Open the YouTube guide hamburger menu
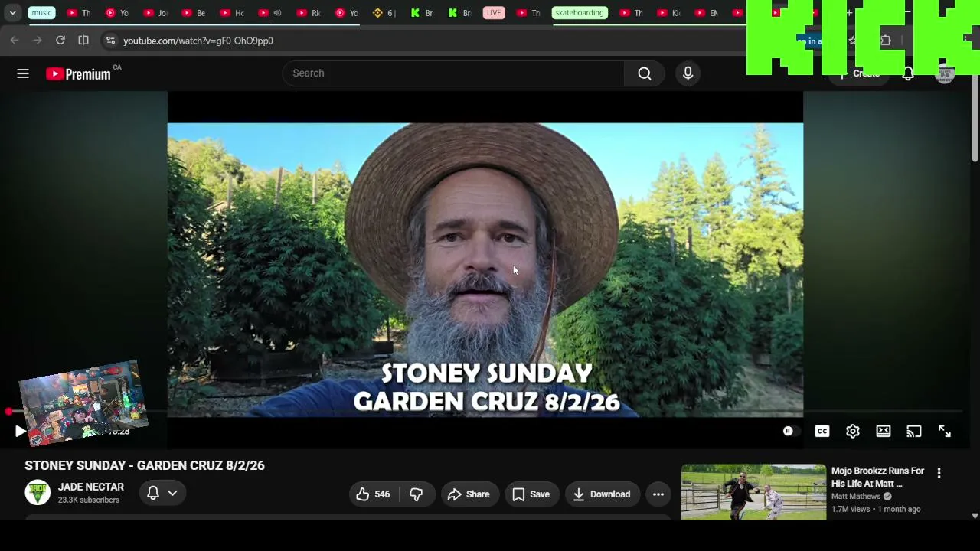This screenshot has width=980, height=551. (x=23, y=73)
